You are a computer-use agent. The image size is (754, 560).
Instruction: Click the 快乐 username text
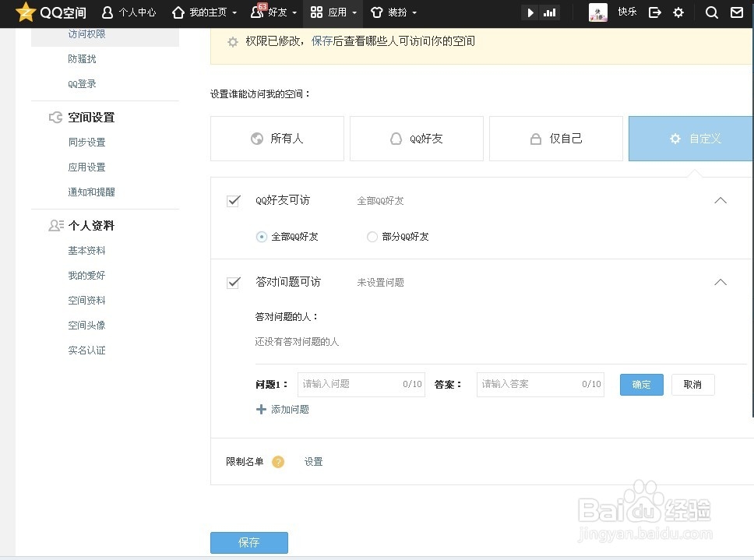coord(628,12)
